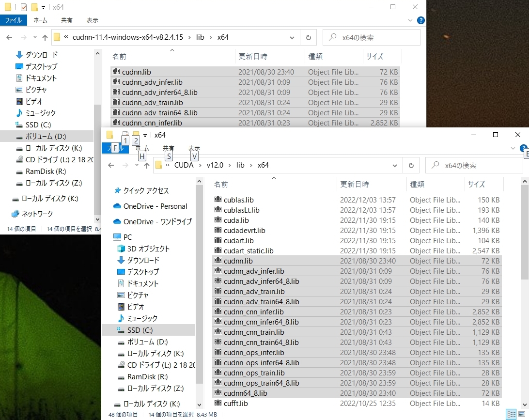Select cudnn64_8.lib in CUDA window

tap(357, 393)
